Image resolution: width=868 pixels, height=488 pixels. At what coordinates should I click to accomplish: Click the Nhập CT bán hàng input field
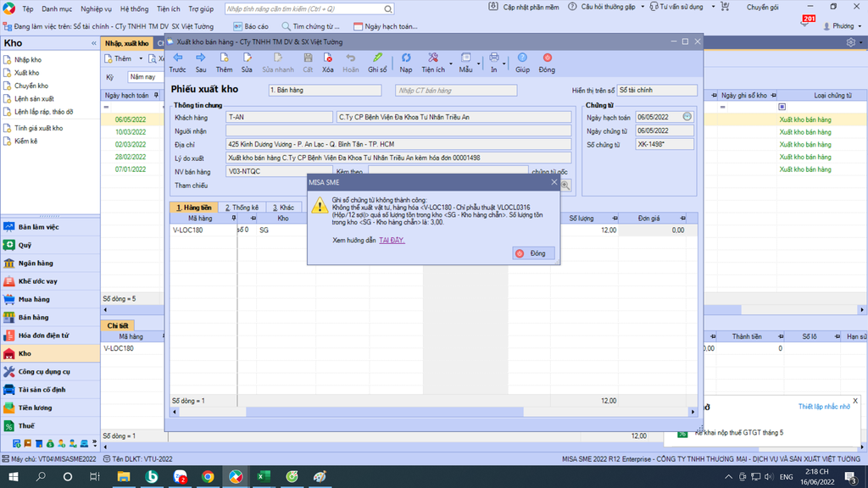pyautogui.click(x=456, y=90)
